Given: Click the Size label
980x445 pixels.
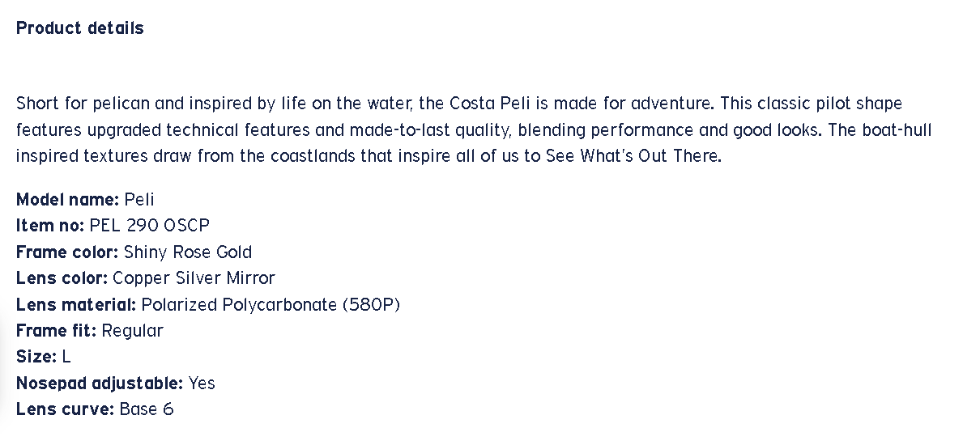Looking at the screenshot, I should click(36, 357).
